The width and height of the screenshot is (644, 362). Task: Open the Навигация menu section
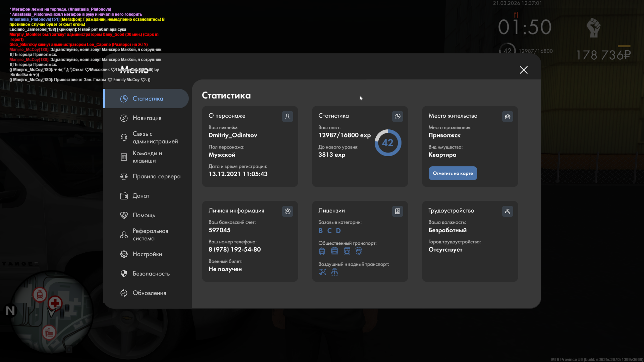point(147,118)
